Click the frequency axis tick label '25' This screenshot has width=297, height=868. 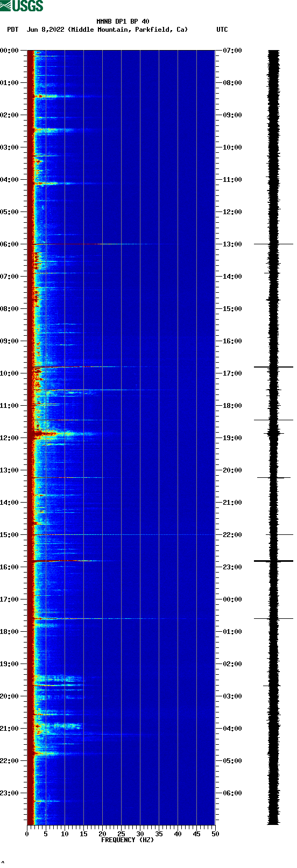coord(121,834)
